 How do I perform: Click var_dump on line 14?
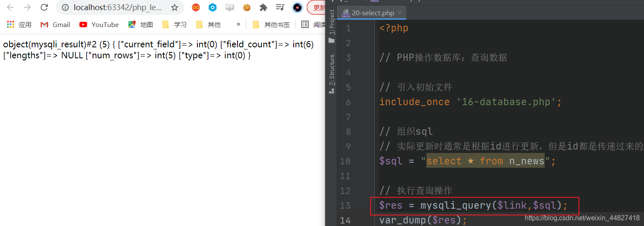[x=403, y=220]
